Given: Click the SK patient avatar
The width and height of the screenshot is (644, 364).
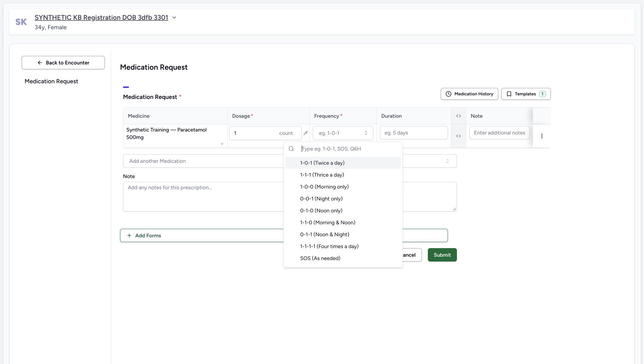Looking at the screenshot, I should pyautogui.click(x=21, y=22).
